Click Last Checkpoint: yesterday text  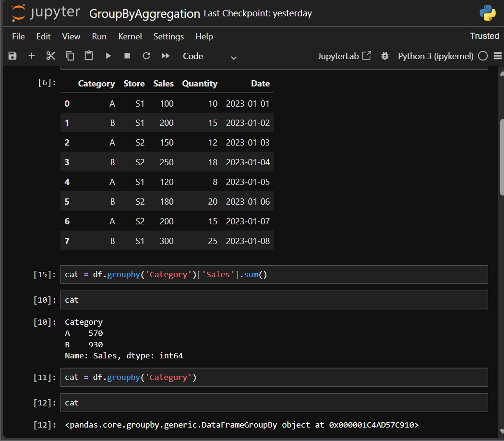coord(258,13)
